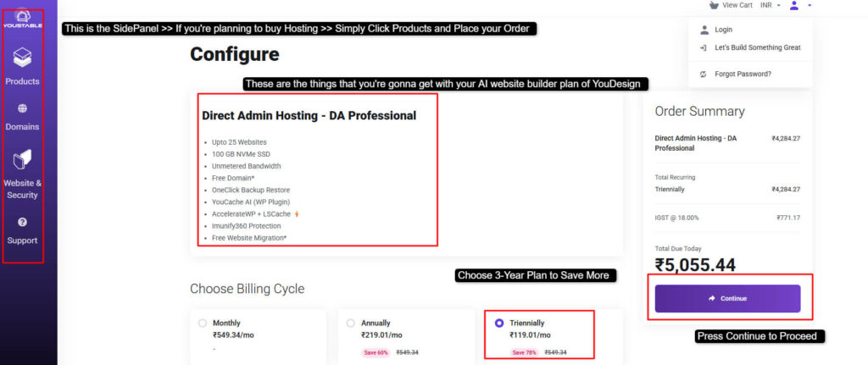The image size is (868, 365).
Task: Click the Imunify360 Protection feature
Action: (x=247, y=225)
